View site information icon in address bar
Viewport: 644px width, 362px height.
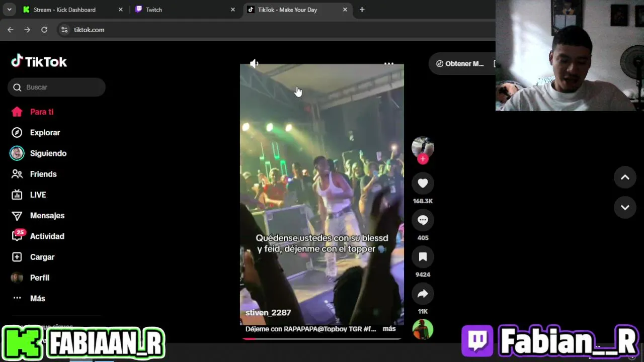(x=64, y=30)
